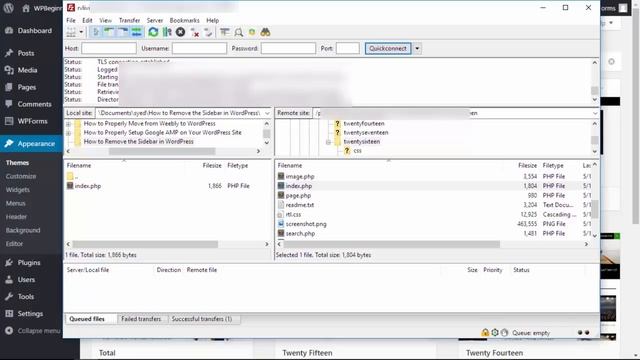Screen dimensions: 640x360
Task: Open the File menu
Action: coord(71,20)
